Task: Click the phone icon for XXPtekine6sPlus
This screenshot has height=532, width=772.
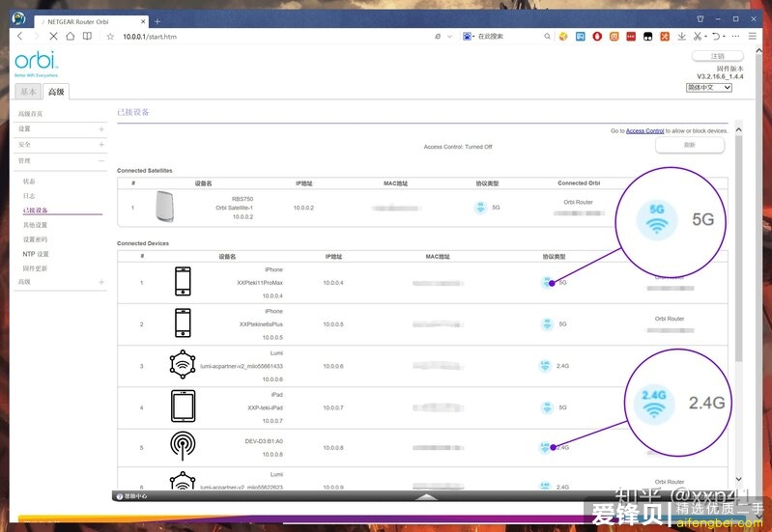Action: coord(183,322)
